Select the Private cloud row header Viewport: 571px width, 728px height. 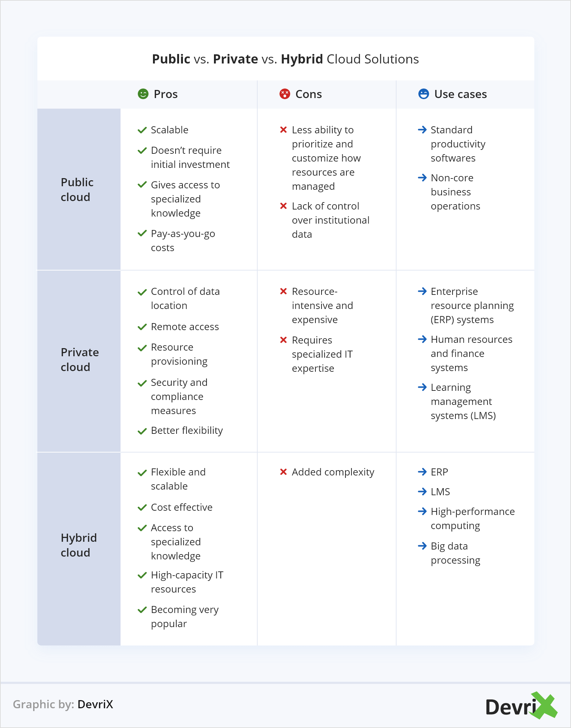point(80,360)
